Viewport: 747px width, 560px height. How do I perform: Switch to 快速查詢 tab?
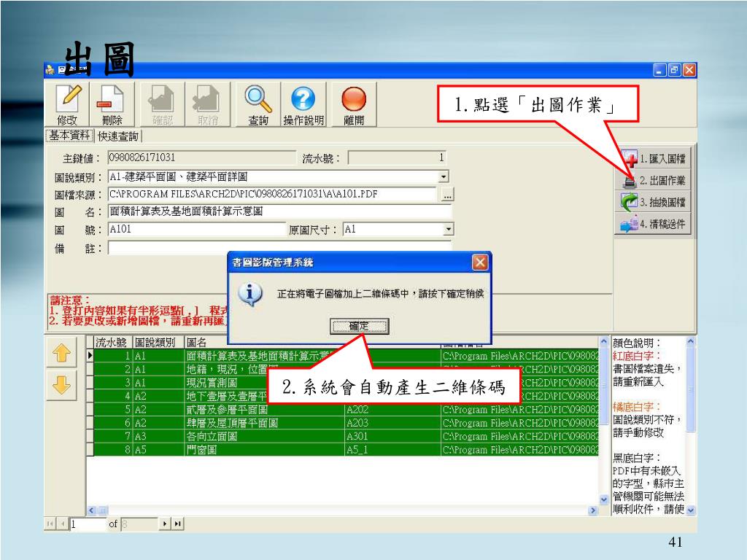point(118,136)
